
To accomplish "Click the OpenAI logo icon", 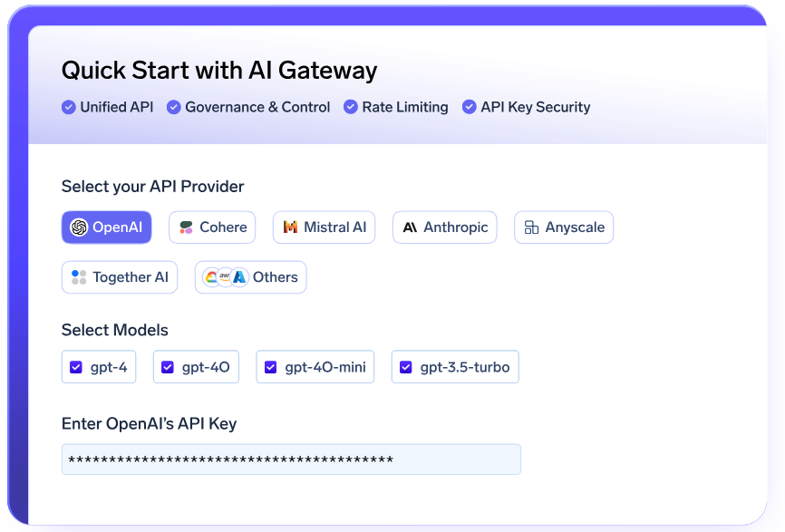I will [x=79, y=227].
